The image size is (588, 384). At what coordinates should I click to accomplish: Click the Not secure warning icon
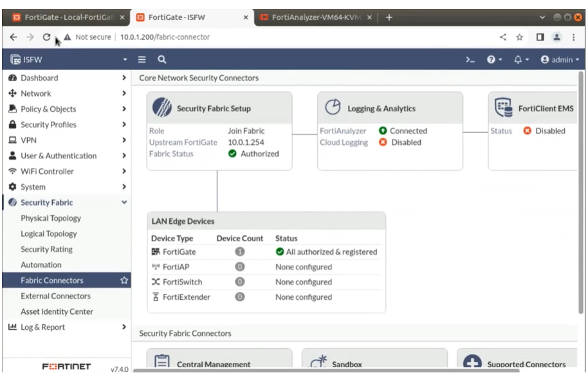pyautogui.click(x=67, y=37)
